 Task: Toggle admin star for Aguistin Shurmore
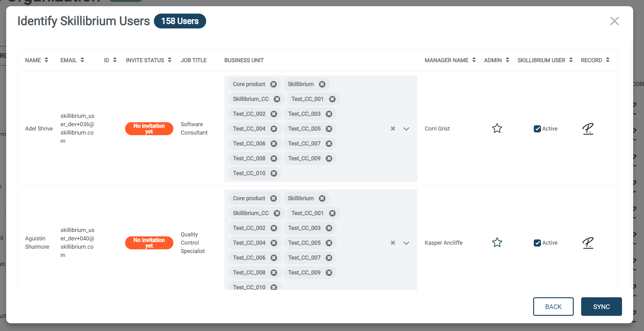(497, 243)
